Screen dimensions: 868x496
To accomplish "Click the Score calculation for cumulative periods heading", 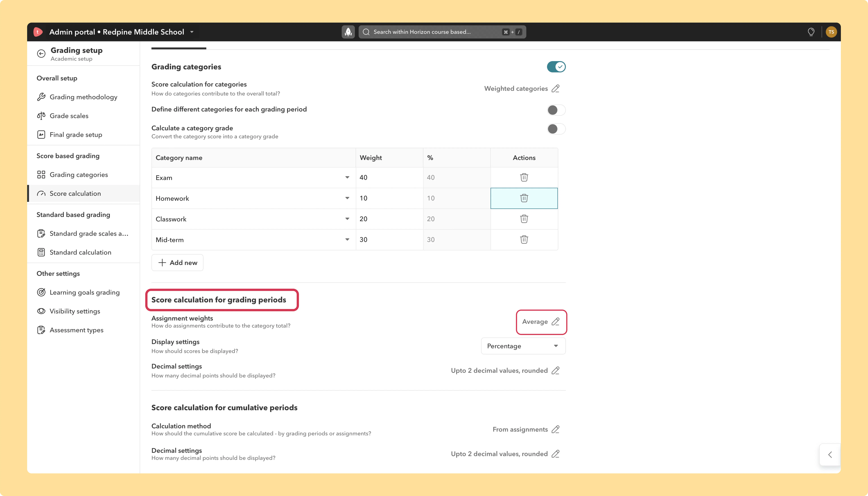I will [224, 408].
